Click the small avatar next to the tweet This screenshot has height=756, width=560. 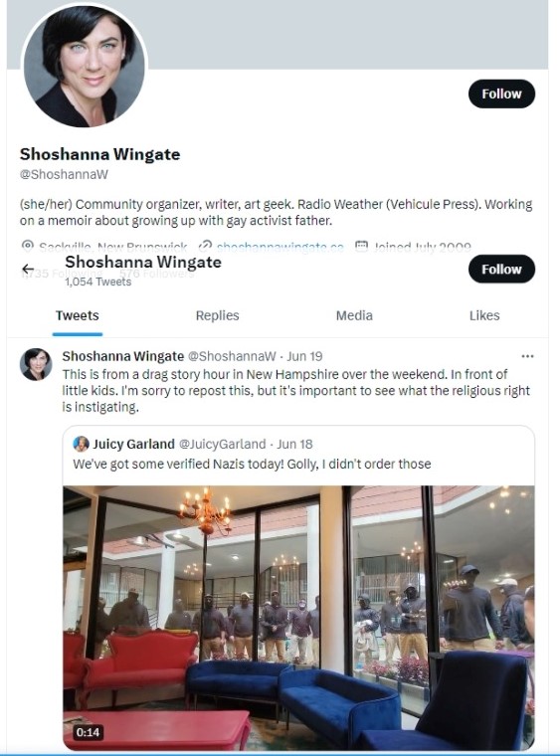pos(36,364)
